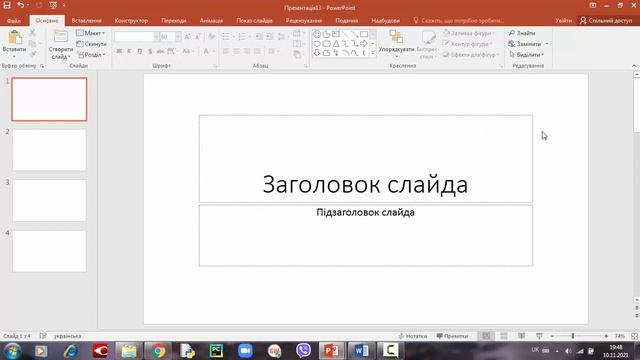Open Google Chrome from taskbar
The height and width of the screenshot is (360, 640).
pos(158,351)
